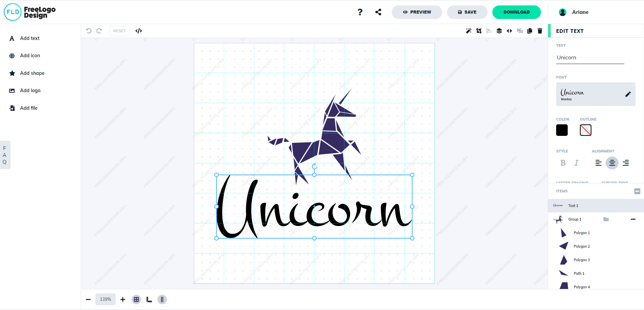Collapse the Group 1 layer list

[633, 219]
